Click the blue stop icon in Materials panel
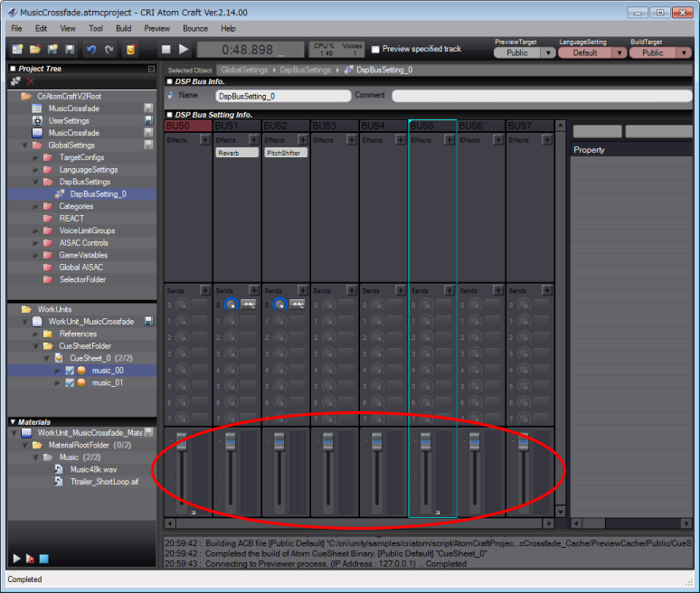 pyautogui.click(x=43, y=559)
